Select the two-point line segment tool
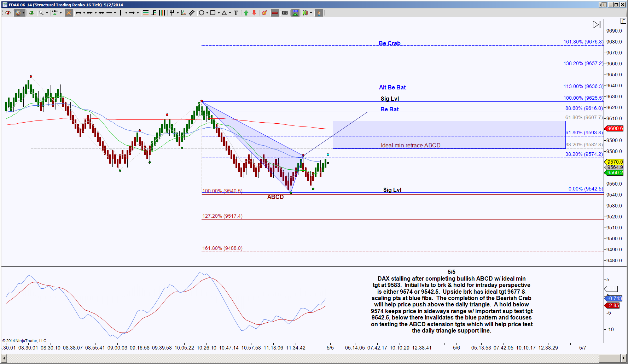The width and height of the screenshot is (628, 364). (x=78, y=13)
